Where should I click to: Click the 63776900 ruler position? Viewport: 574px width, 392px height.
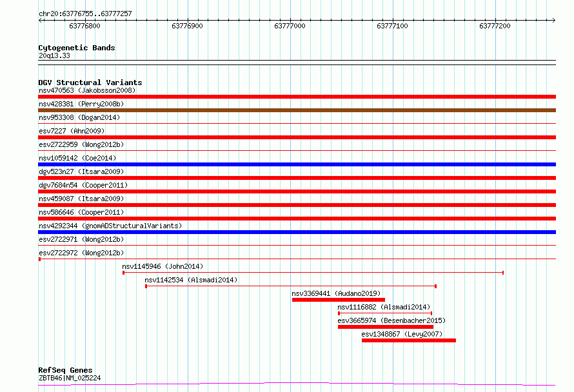(187, 26)
